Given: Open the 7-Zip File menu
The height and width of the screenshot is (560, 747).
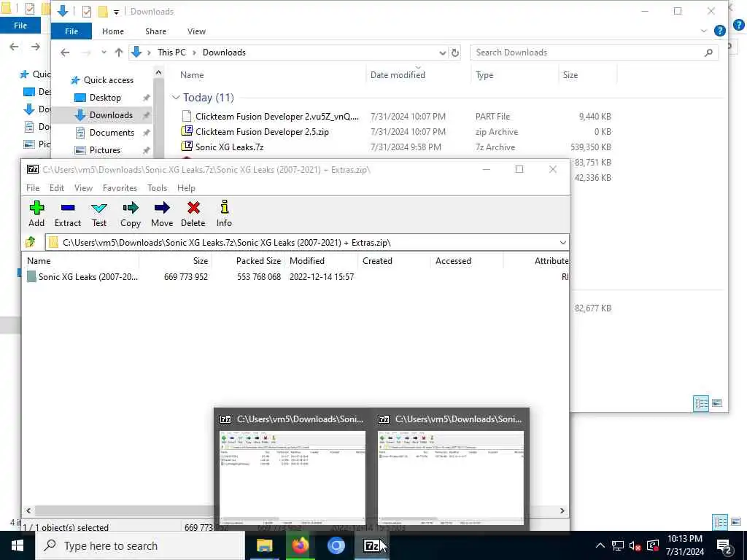Looking at the screenshot, I should 33,188.
